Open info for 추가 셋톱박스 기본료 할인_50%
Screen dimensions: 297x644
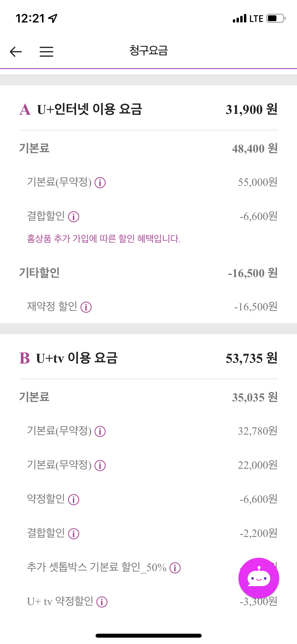click(x=175, y=568)
